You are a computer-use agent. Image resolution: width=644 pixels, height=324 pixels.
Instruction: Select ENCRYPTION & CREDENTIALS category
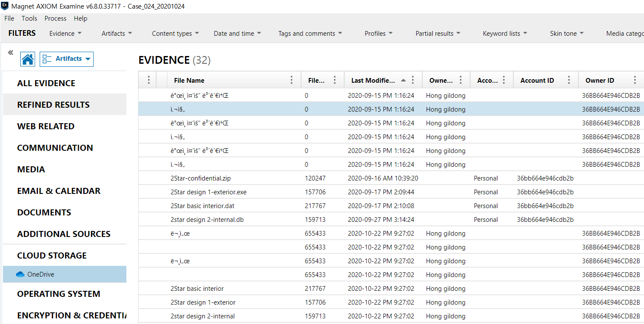65,315
